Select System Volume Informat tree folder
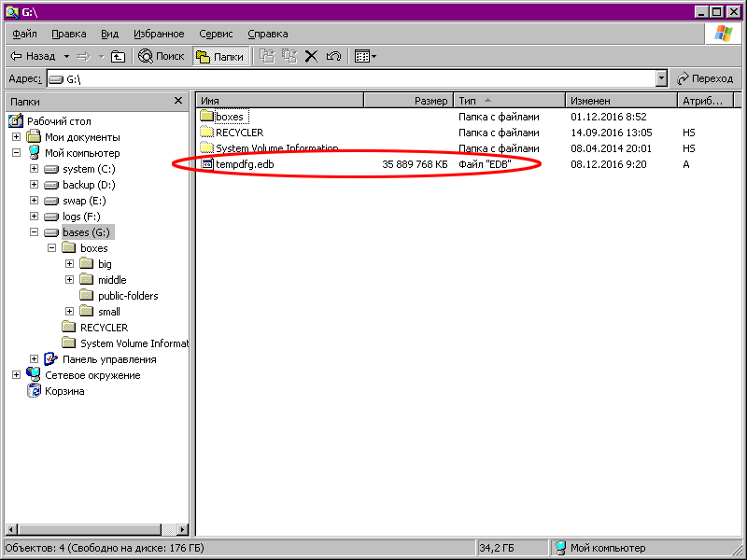 (134, 343)
